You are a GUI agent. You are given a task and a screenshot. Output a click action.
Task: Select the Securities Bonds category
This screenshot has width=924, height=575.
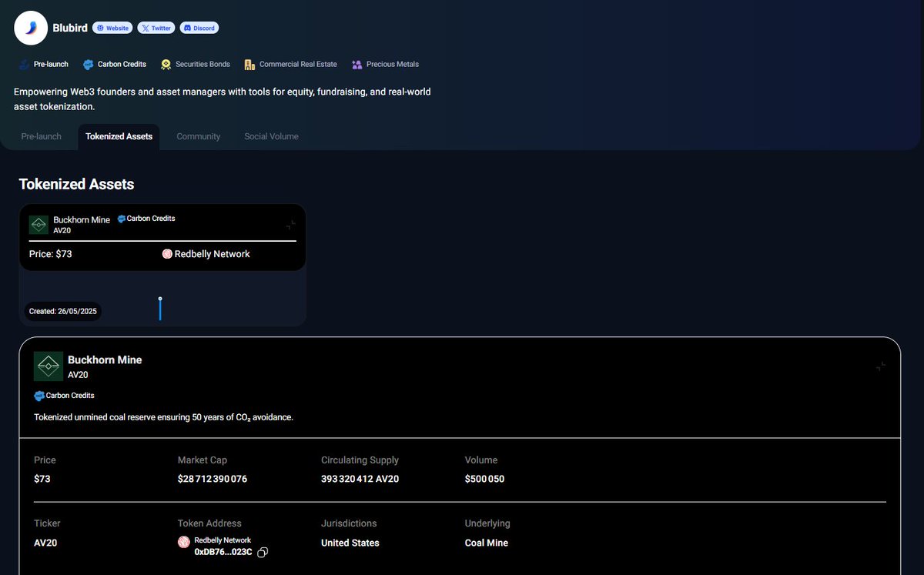click(x=196, y=65)
